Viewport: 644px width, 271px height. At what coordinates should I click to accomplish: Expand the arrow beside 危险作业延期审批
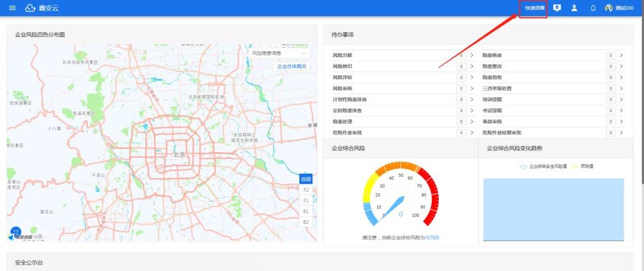pos(621,133)
